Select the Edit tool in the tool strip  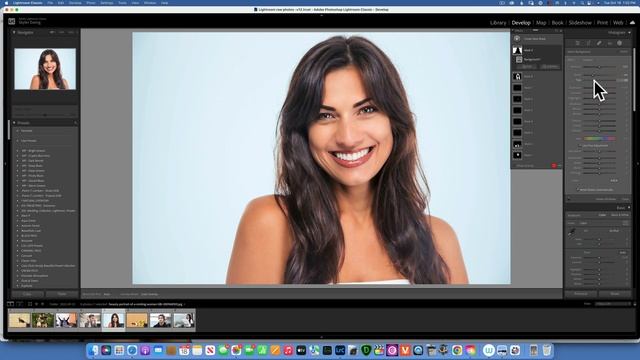(x=577, y=43)
